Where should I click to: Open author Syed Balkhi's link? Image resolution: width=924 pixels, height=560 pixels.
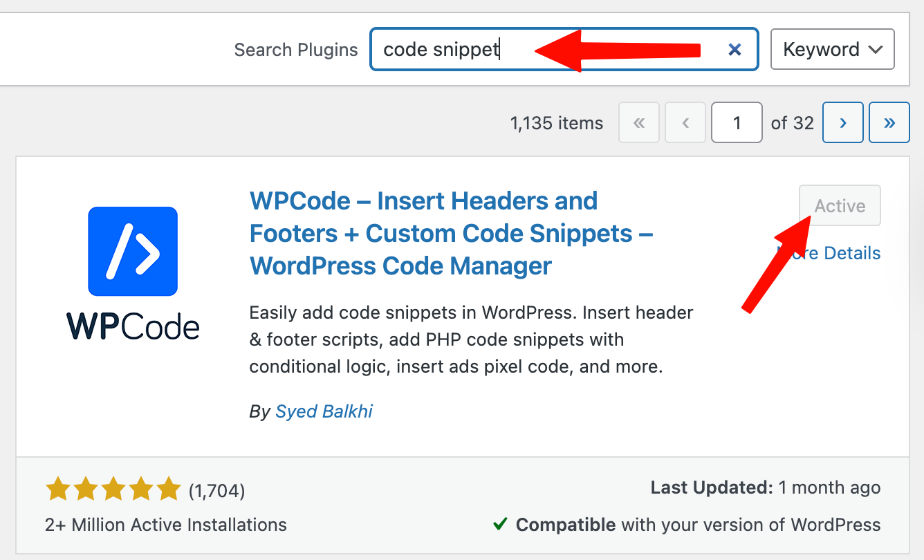[x=324, y=411]
